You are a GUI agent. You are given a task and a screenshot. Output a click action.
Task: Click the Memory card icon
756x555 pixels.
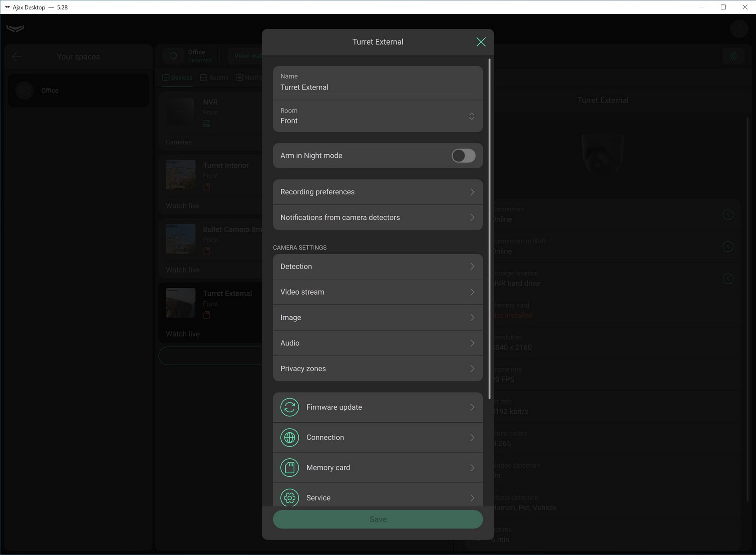(289, 467)
